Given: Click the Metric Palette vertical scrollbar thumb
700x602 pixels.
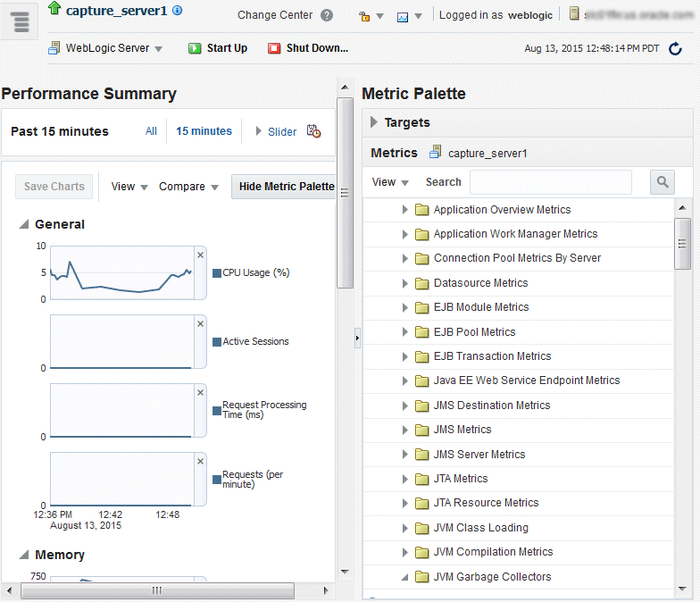Looking at the screenshot, I should [x=682, y=244].
